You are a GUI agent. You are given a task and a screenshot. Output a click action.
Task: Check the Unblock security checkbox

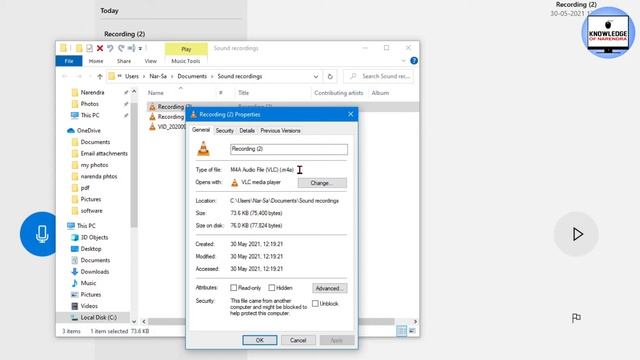315,303
